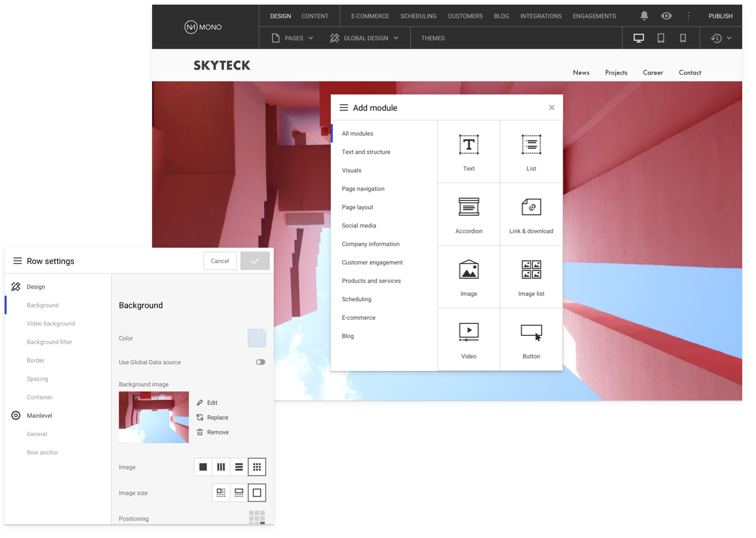756x538 pixels.
Task: Select the Design section in Row settings
Action: 36,287
